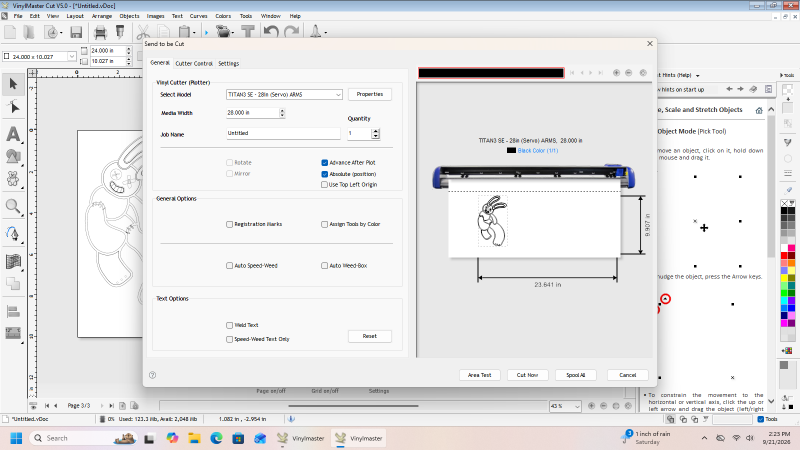Click the New document icon in toolbar
Image resolution: width=800 pixels, height=450 pixels.
tap(10, 32)
